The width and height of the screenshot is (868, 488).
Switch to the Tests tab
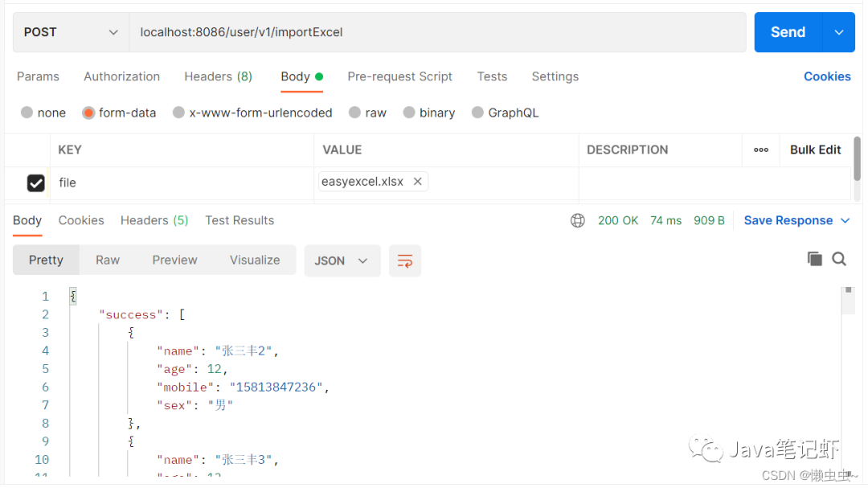(x=492, y=77)
